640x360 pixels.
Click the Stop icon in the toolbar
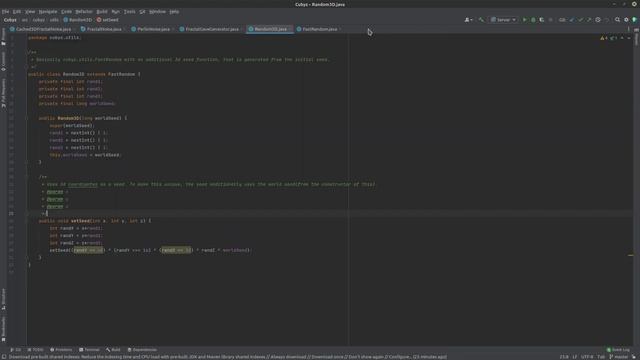click(x=550, y=20)
